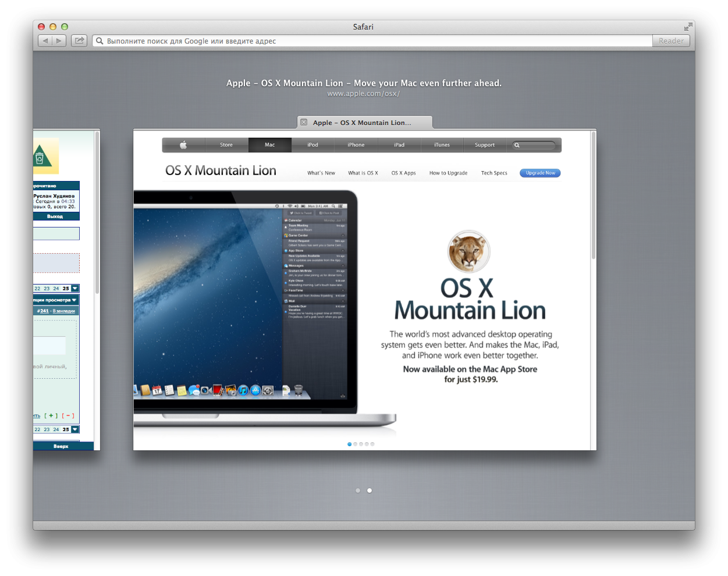Screen dimensions: 728x576
Task: Click the Выход button in left tab preview
Action: (x=56, y=216)
